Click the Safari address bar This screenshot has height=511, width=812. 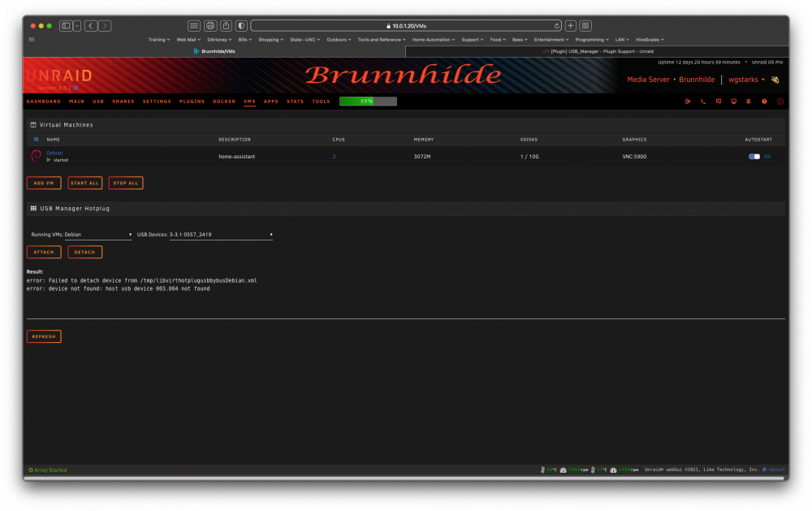[x=406, y=25]
